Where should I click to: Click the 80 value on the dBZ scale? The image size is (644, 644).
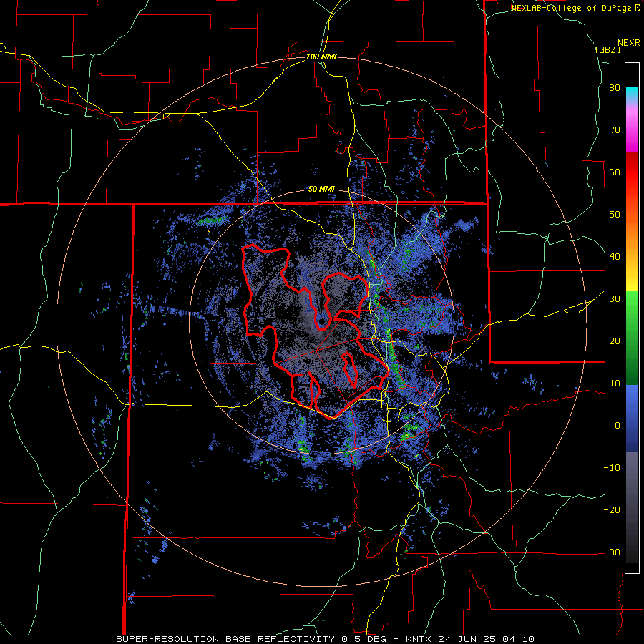pos(615,88)
